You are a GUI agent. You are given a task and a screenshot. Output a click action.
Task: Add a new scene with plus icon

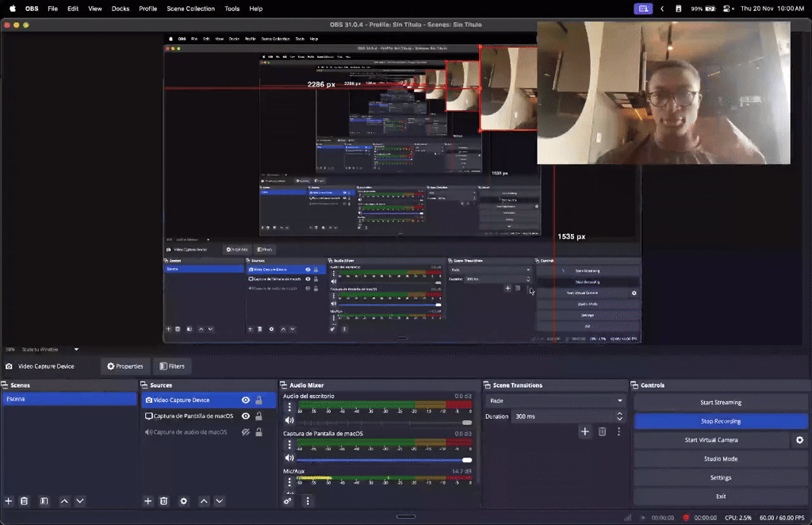(8, 500)
